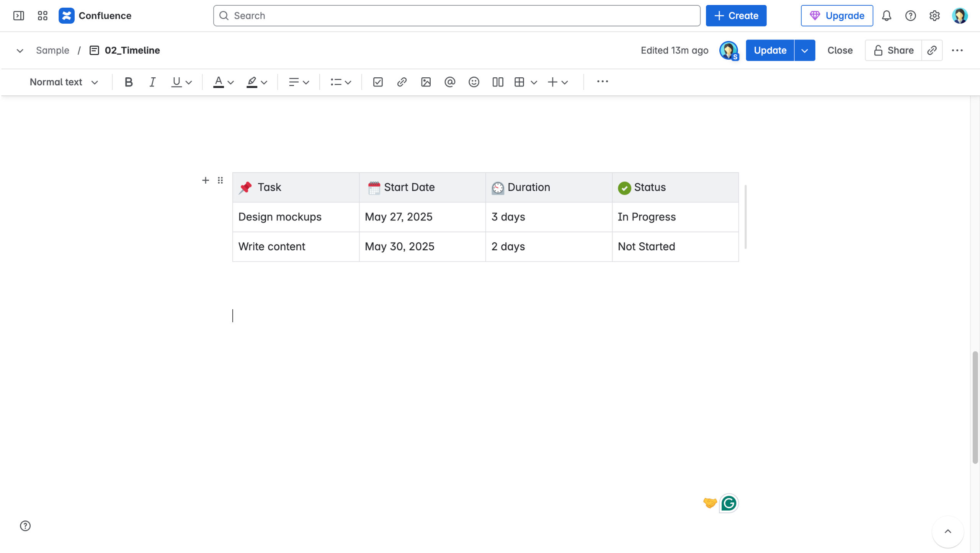980x553 pixels.
Task: Open the emoji picker
Action: pyautogui.click(x=474, y=82)
